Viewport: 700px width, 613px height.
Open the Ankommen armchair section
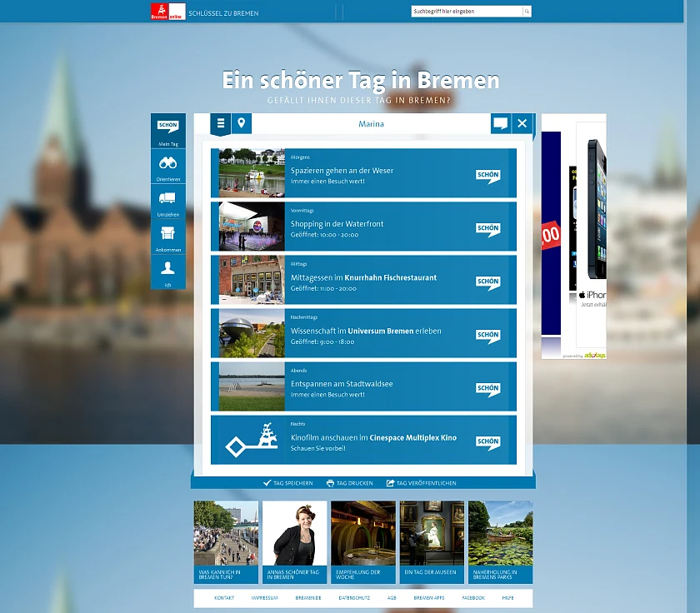(167, 237)
